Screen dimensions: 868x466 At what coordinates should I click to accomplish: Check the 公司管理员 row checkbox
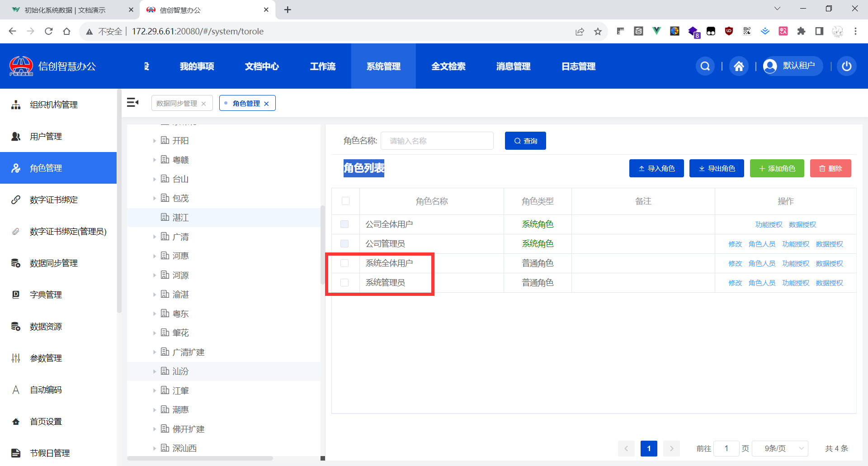[x=344, y=244]
